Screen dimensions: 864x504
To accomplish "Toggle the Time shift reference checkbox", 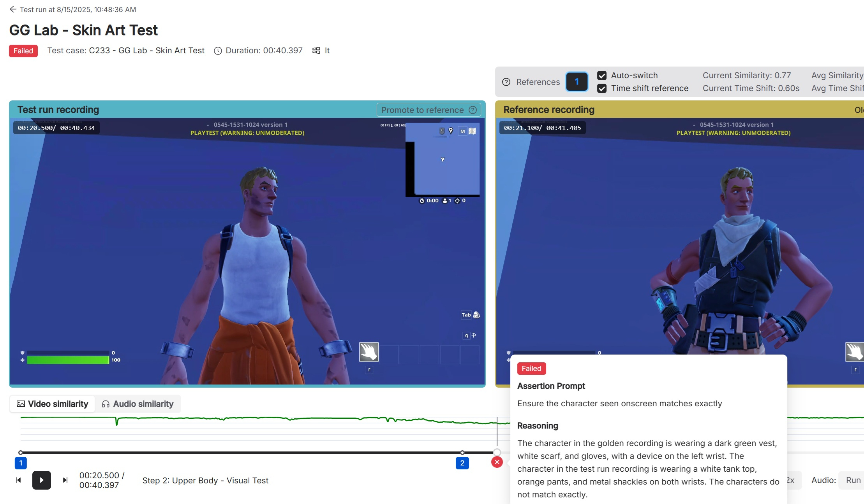I will [x=602, y=88].
